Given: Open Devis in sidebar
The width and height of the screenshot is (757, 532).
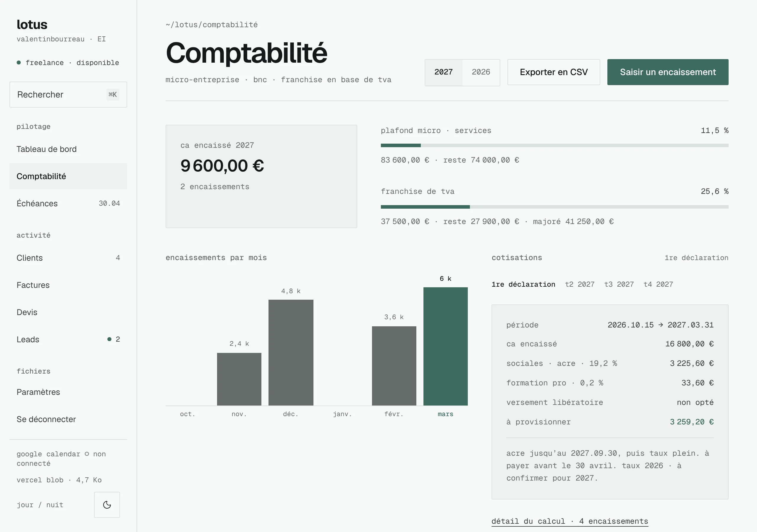Looking at the screenshot, I should (x=68, y=312).
